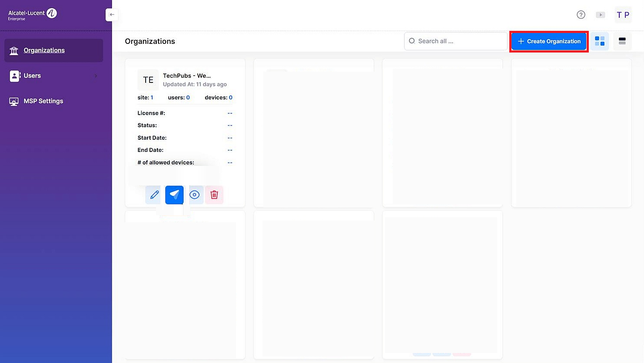644x363 pixels.
Task: Click the License #: label
Action: coord(151,113)
